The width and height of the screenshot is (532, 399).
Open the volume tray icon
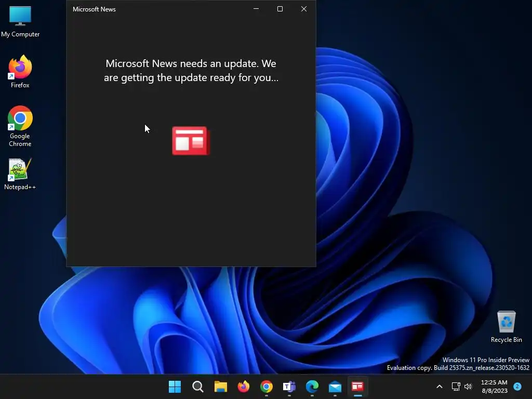(468, 387)
